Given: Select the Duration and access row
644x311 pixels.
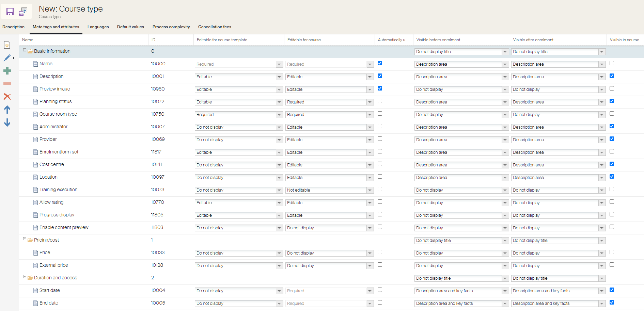Looking at the screenshot, I should pos(55,278).
